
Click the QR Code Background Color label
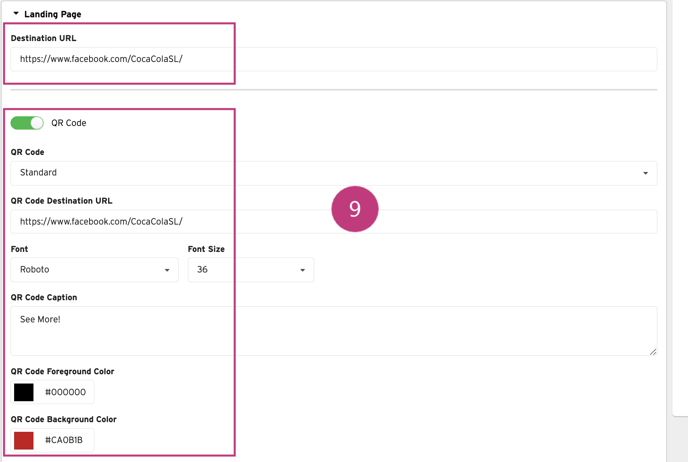coord(63,419)
